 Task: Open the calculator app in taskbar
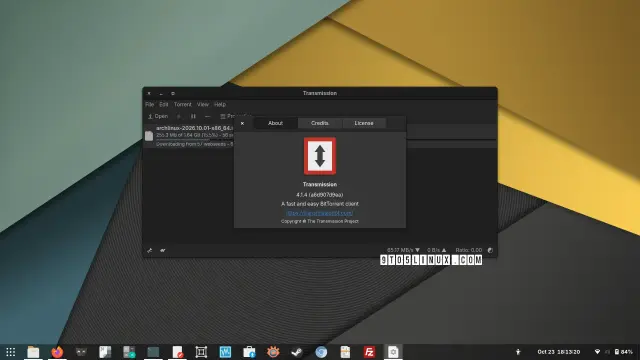pos(129,352)
